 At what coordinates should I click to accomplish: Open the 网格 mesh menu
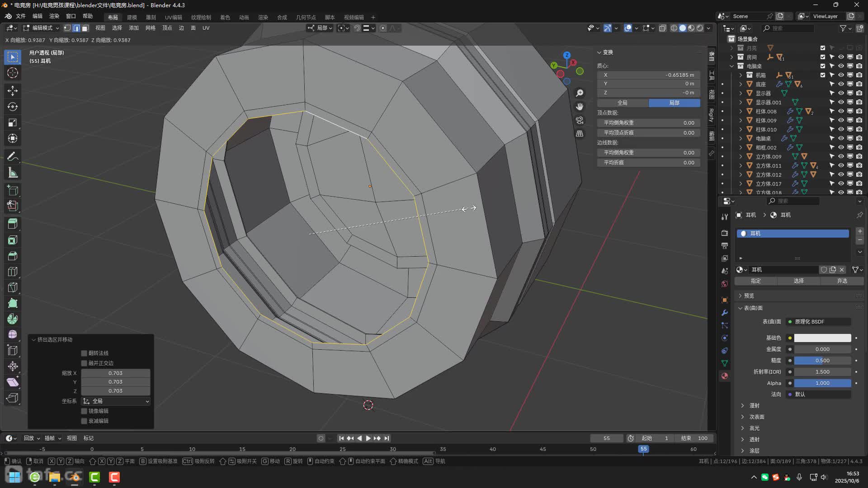click(150, 28)
